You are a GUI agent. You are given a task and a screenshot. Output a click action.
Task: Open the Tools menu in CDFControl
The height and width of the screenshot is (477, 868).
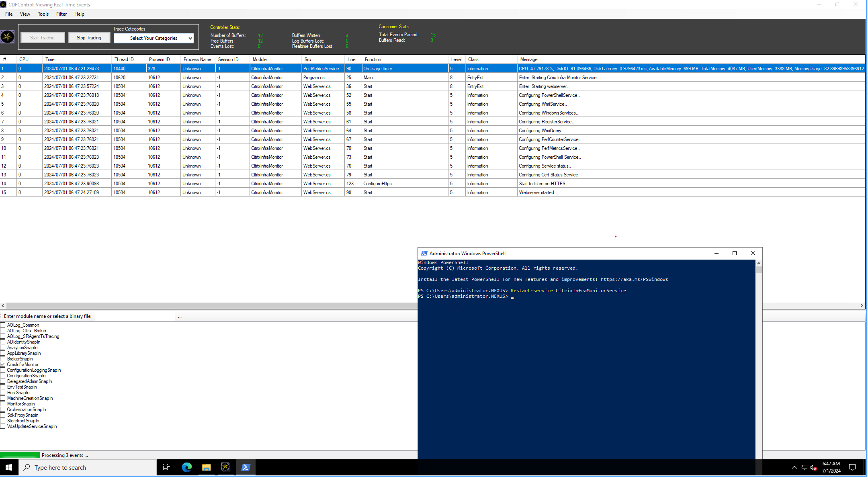pos(43,14)
